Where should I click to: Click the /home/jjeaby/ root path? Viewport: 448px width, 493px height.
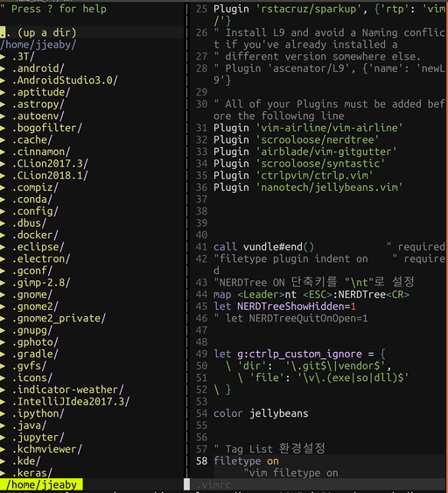coord(38,45)
